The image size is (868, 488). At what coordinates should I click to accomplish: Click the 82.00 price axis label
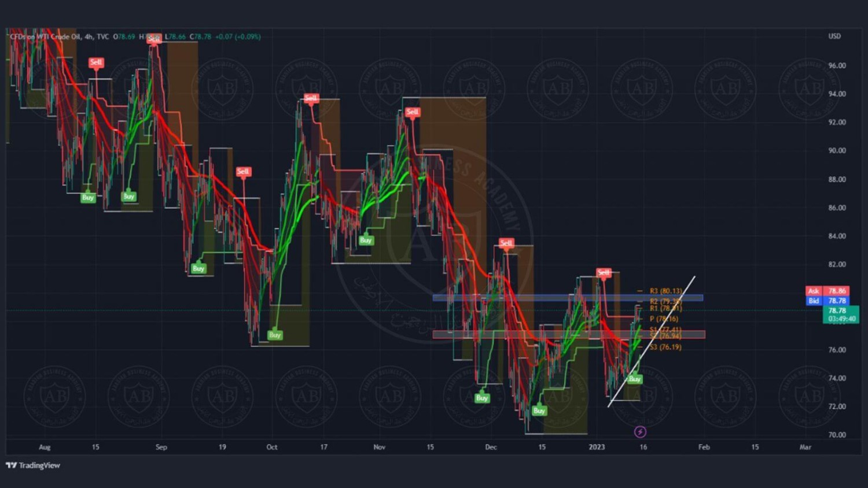coord(837,264)
